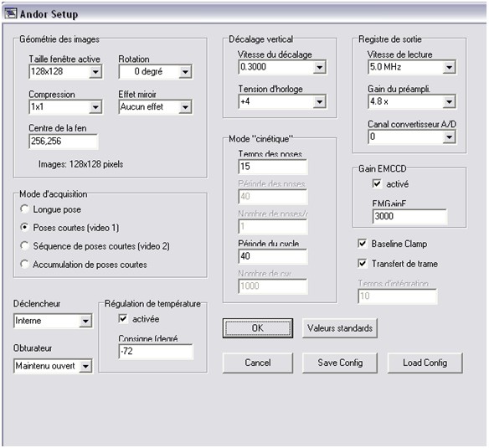Click the Temps d'intégration field showing 10
489x448 pixels.
click(x=397, y=296)
